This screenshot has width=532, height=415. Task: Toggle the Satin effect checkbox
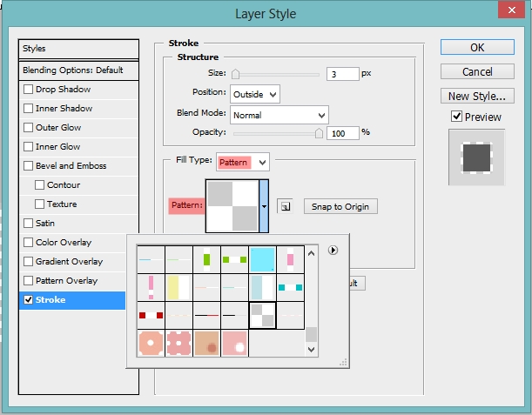coord(28,223)
